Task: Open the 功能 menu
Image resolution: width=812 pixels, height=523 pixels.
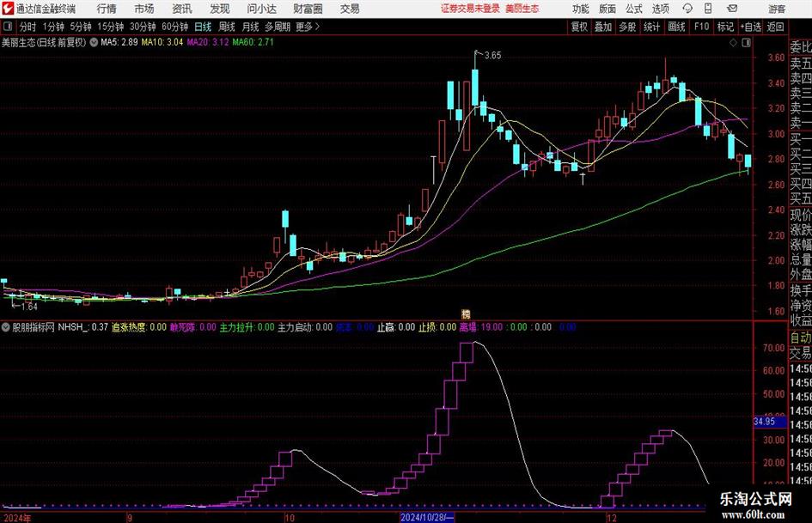Action: (581, 9)
